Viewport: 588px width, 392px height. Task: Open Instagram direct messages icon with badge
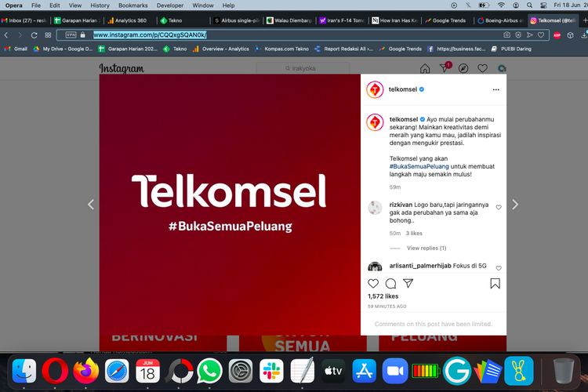pyautogui.click(x=445, y=68)
